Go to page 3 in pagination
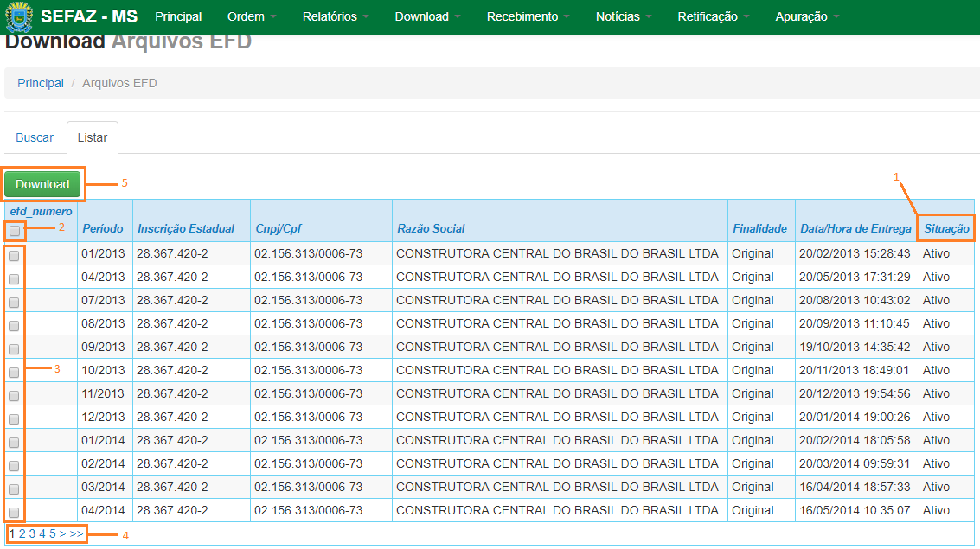 (x=32, y=534)
